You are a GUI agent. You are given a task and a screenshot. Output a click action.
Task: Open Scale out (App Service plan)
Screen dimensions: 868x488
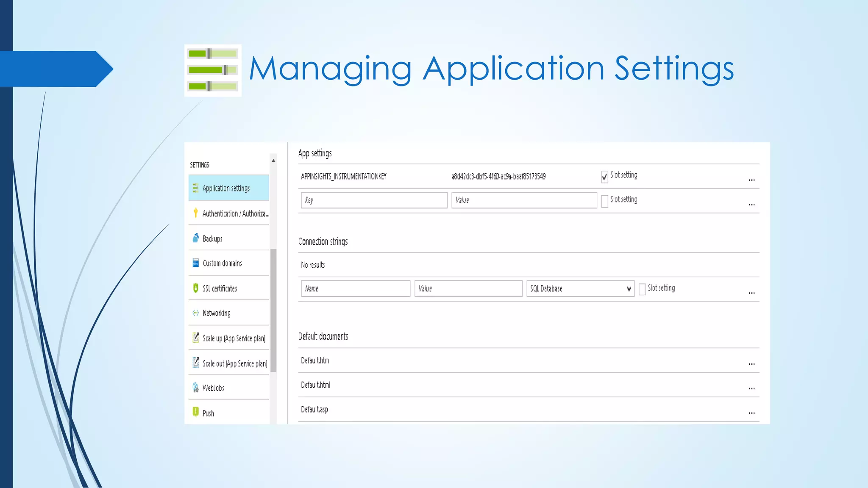click(x=229, y=363)
